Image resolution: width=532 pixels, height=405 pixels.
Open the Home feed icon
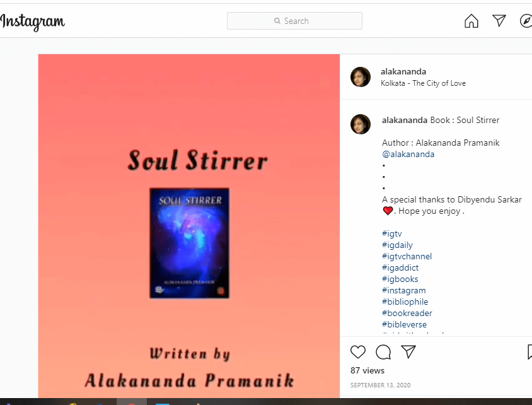click(471, 21)
